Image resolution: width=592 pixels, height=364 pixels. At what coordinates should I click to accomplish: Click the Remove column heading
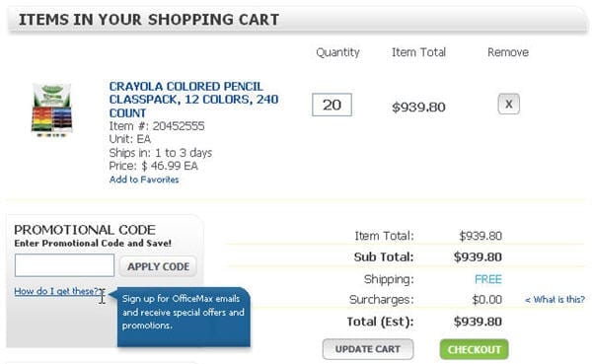coord(508,52)
